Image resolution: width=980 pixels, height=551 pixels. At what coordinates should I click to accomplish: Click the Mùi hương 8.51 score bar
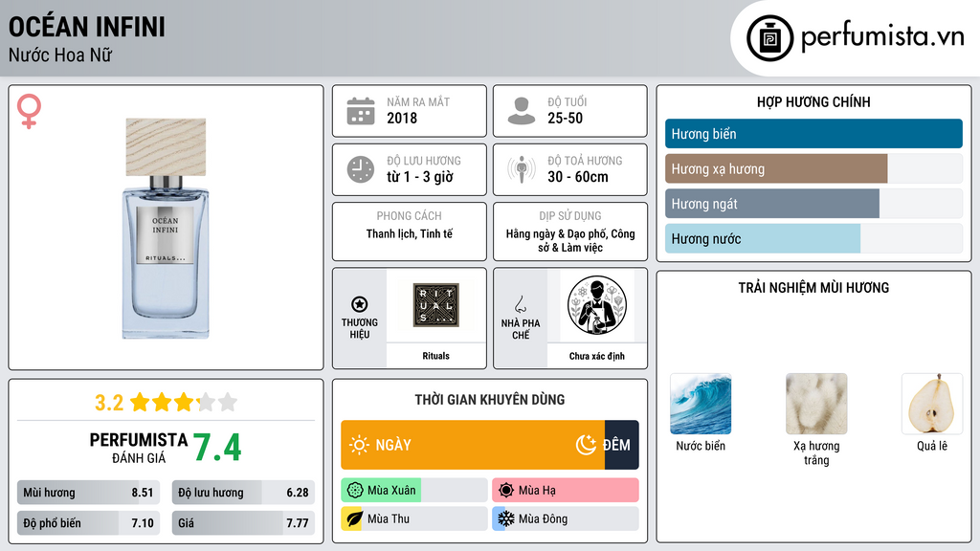point(88,493)
